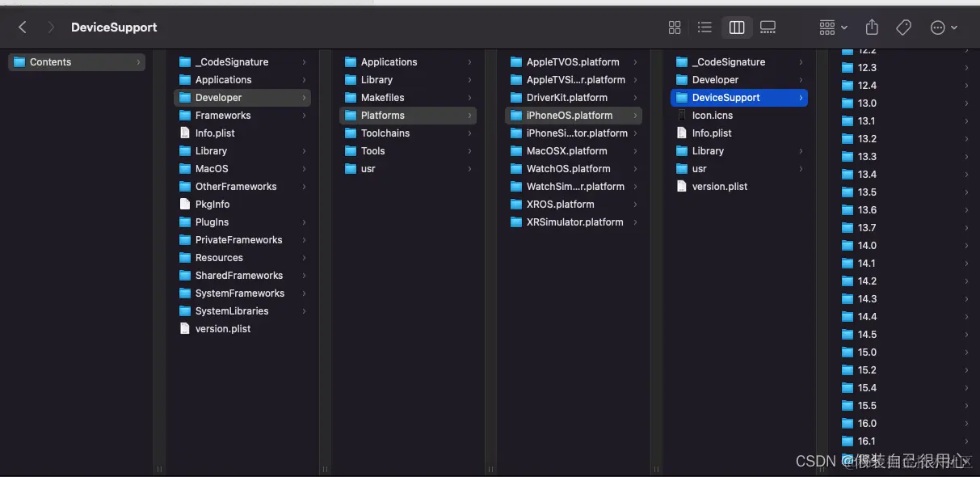The height and width of the screenshot is (477, 980).
Task: Select Info.plist in the fifth column
Action: (x=739, y=133)
